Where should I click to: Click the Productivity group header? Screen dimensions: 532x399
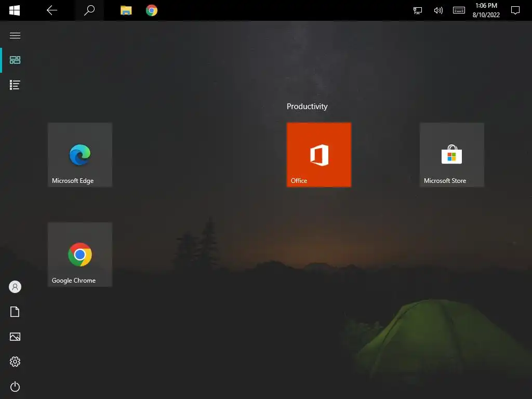tap(307, 107)
